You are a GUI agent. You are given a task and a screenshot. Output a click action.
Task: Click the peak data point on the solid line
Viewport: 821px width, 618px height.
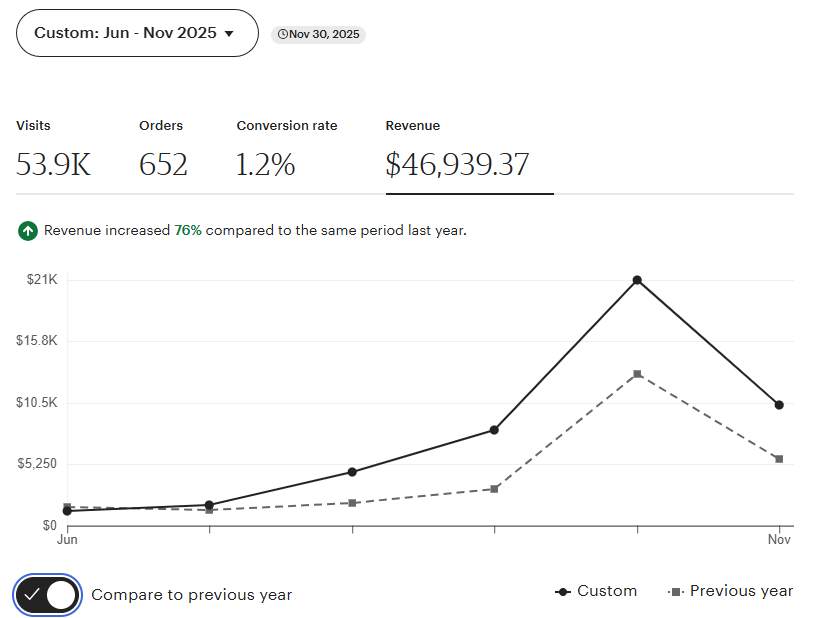637,280
